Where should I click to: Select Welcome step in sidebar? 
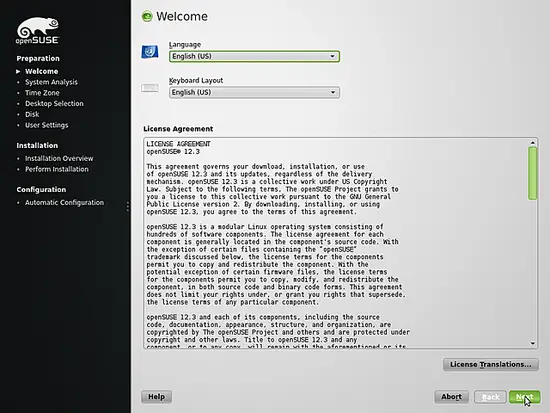[x=41, y=71]
